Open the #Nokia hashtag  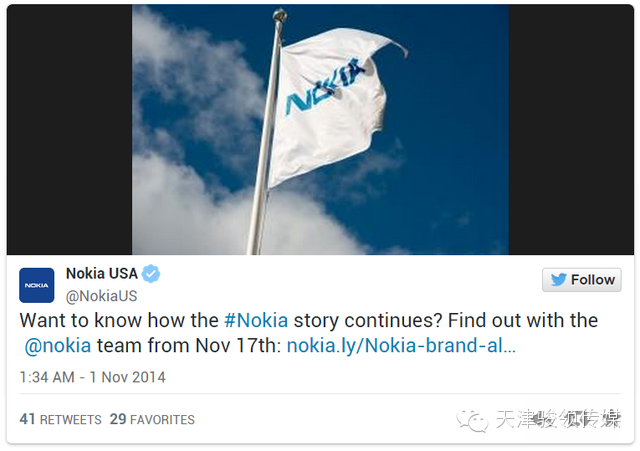[255, 321]
